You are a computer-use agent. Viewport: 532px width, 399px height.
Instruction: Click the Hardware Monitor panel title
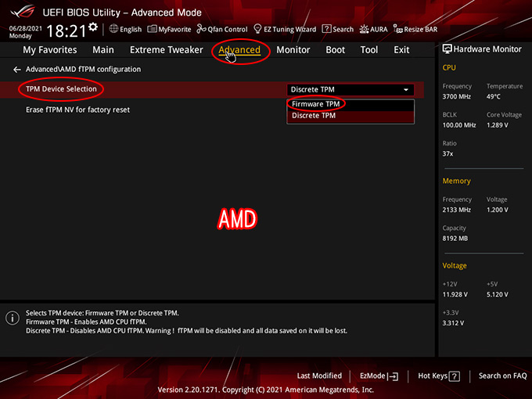pos(482,49)
